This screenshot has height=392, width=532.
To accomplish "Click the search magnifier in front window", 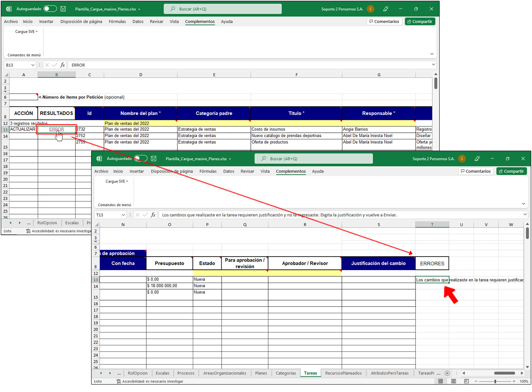I will [x=264, y=158].
